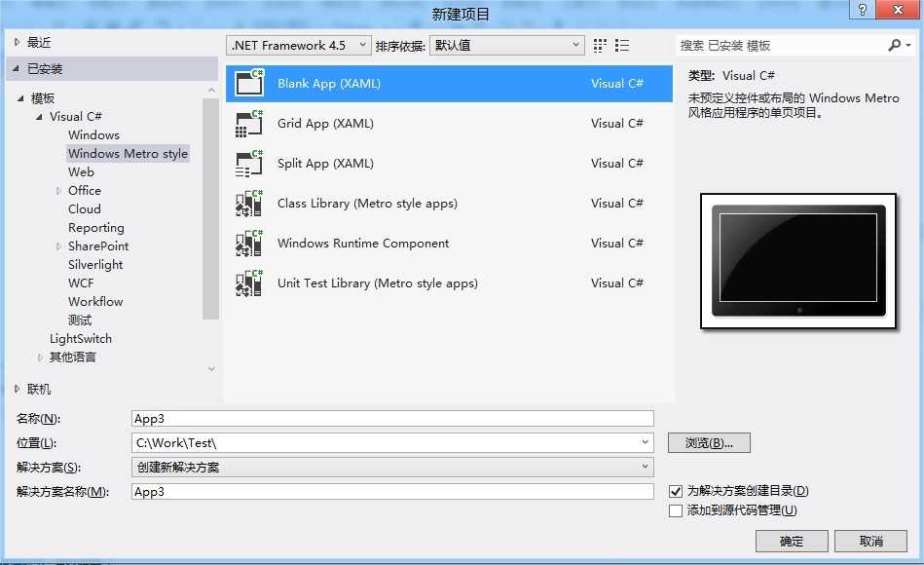Click the Split App (XAML) template icon
This screenshot has height=565, width=924.
(x=248, y=164)
